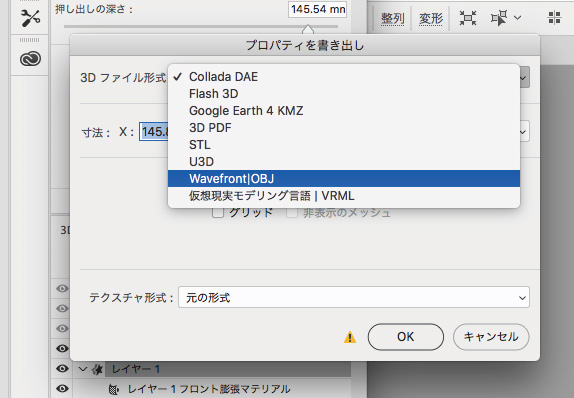Collapse the レイヤー 1 layer chevron
Image resolution: width=574 pixels, height=398 pixels.
[x=83, y=369]
